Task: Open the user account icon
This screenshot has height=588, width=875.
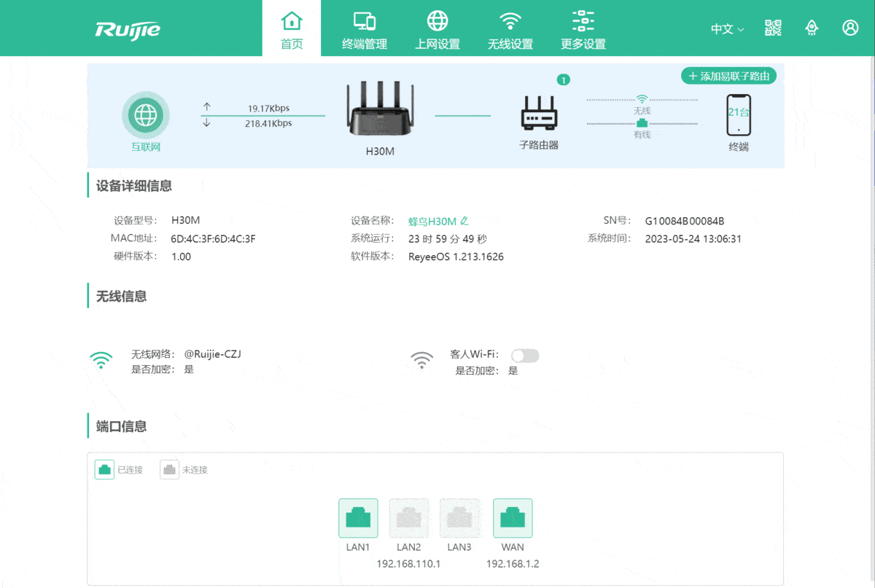Action: point(850,28)
